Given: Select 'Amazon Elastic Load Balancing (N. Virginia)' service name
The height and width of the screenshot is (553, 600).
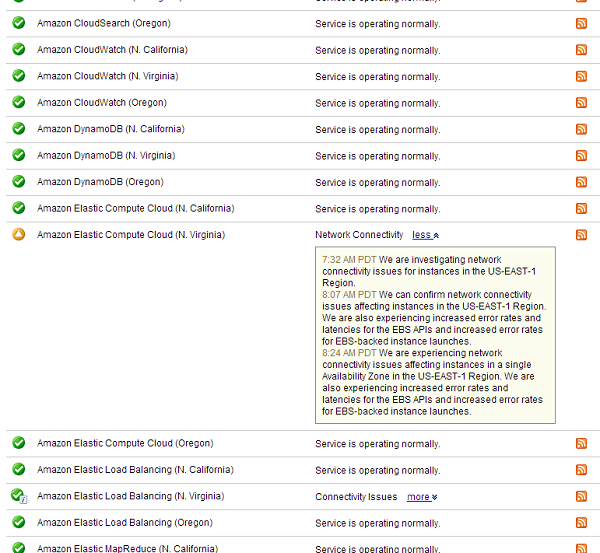Looking at the screenshot, I should (130, 496).
